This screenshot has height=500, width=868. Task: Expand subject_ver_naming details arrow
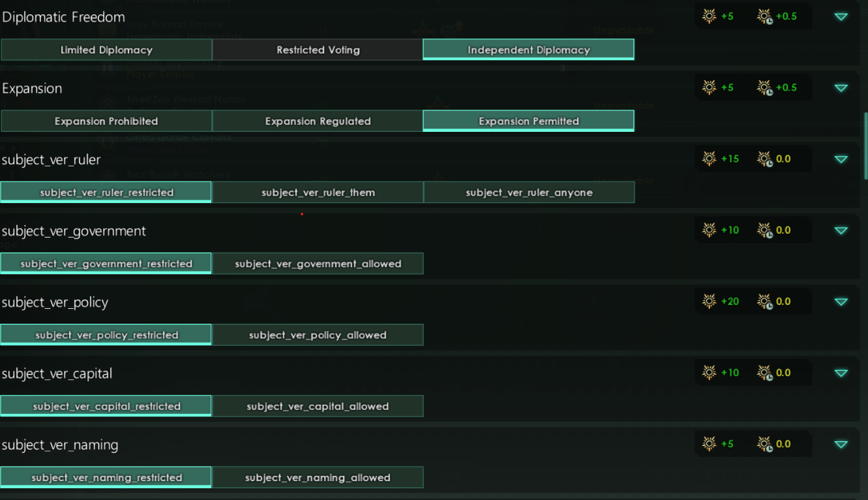(841, 445)
